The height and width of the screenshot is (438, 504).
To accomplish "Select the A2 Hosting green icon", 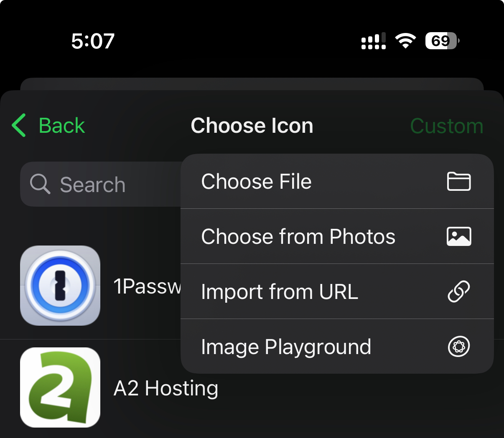I will click(60, 387).
